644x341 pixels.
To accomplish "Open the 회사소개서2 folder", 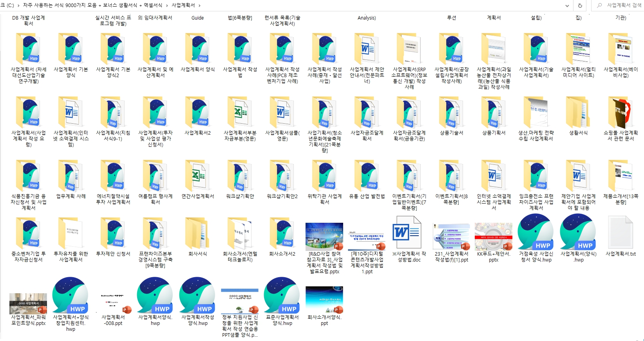I will [x=282, y=233].
